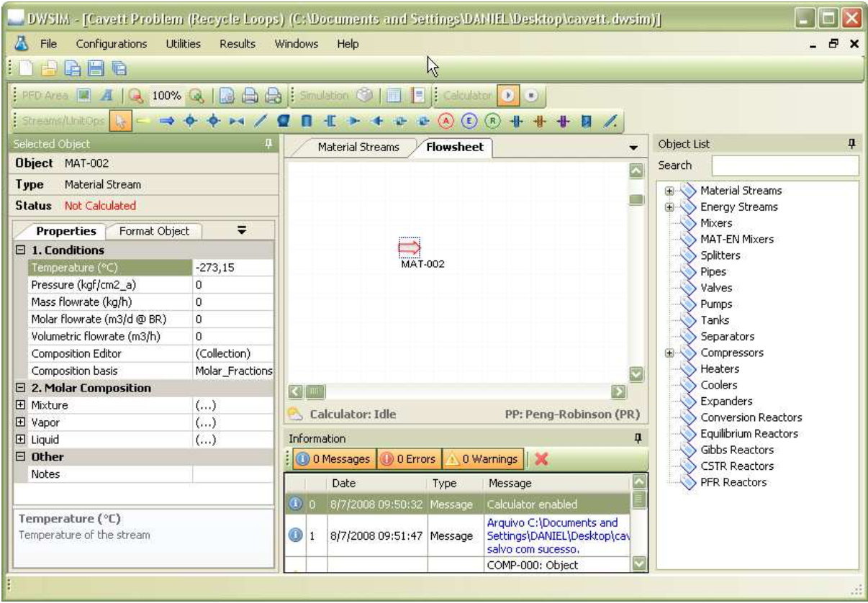The image size is (868, 603).
Task: Expand the Liquid property row
Action: coord(20,440)
